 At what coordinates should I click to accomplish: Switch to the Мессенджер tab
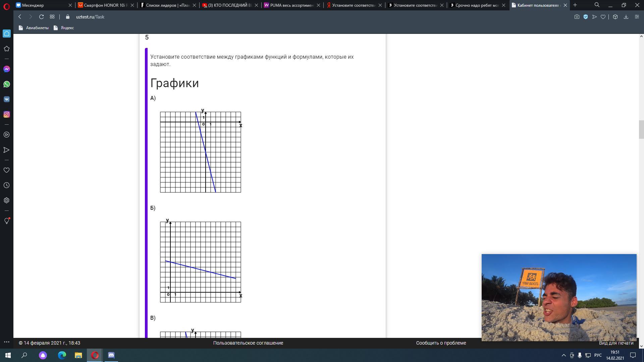[44, 5]
